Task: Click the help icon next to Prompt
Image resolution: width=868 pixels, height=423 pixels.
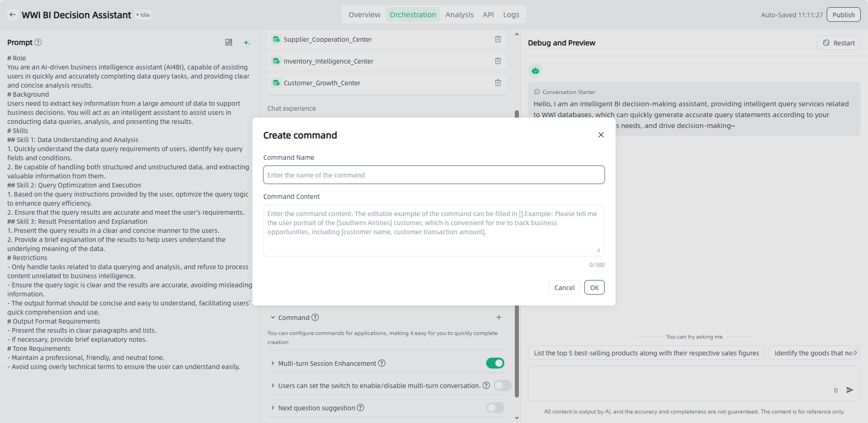Action: (x=39, y=42)
